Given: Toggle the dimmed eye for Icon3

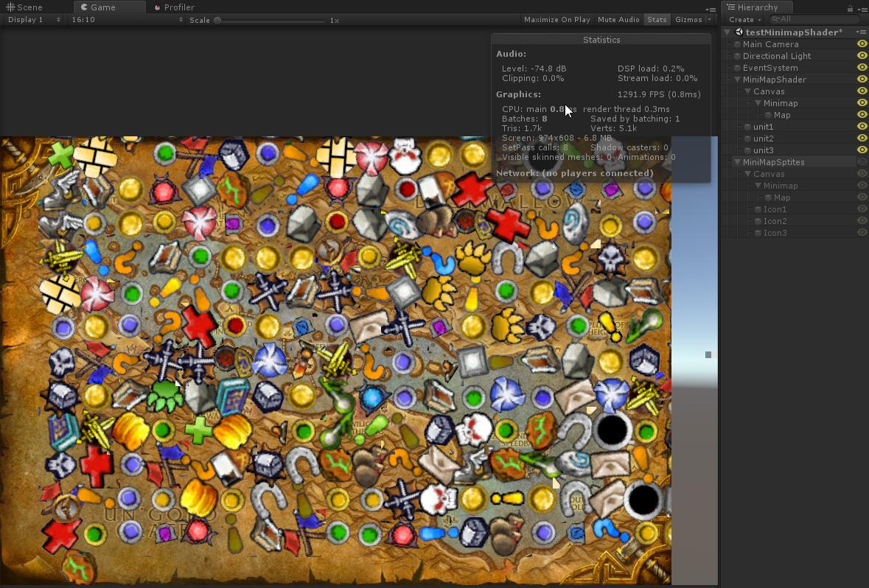Looking at the screenshot, I should tap(862, 233).
